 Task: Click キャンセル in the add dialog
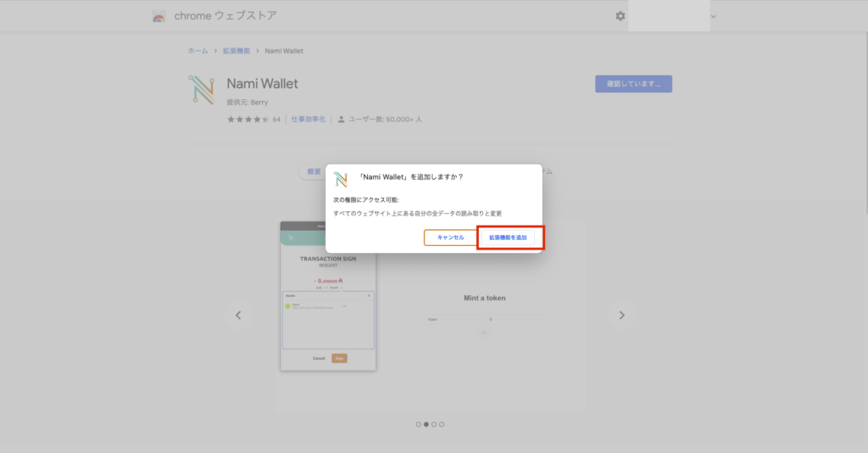(x=450, y=238)
